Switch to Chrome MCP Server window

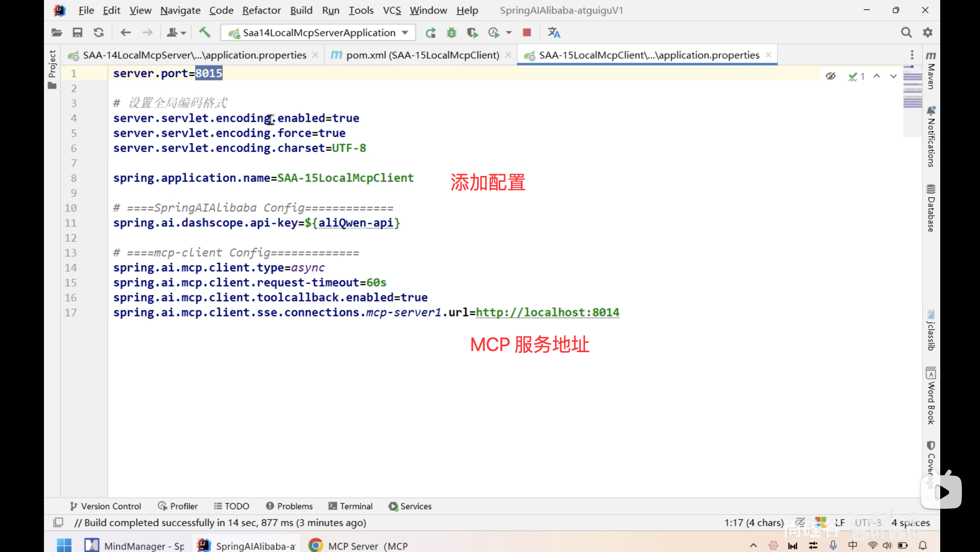(358, 545)
